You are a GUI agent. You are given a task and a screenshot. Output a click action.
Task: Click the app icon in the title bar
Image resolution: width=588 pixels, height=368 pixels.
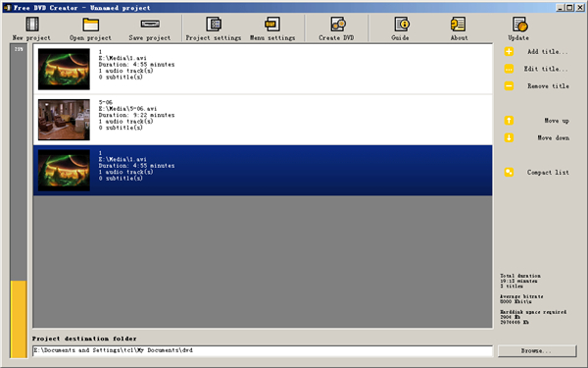point(7,8)
